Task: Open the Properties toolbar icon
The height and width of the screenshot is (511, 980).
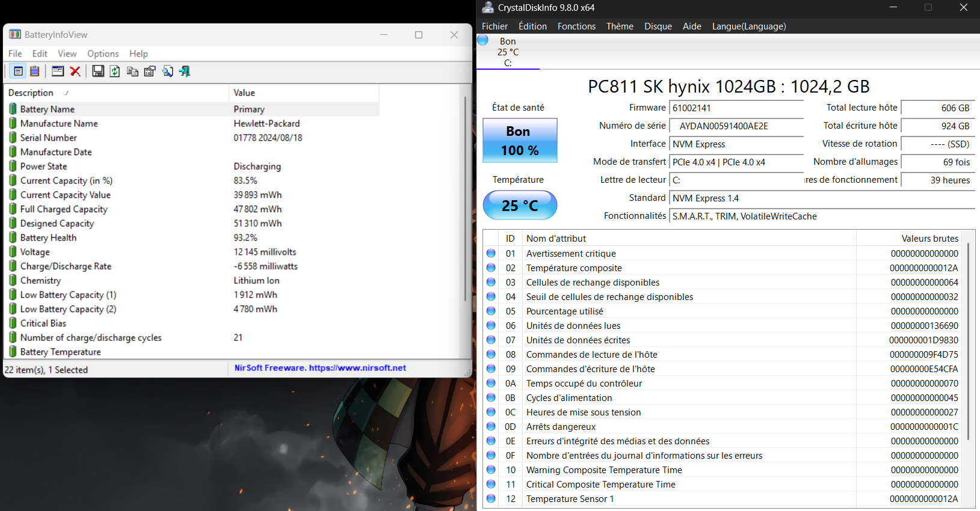Action: (150, 72)
